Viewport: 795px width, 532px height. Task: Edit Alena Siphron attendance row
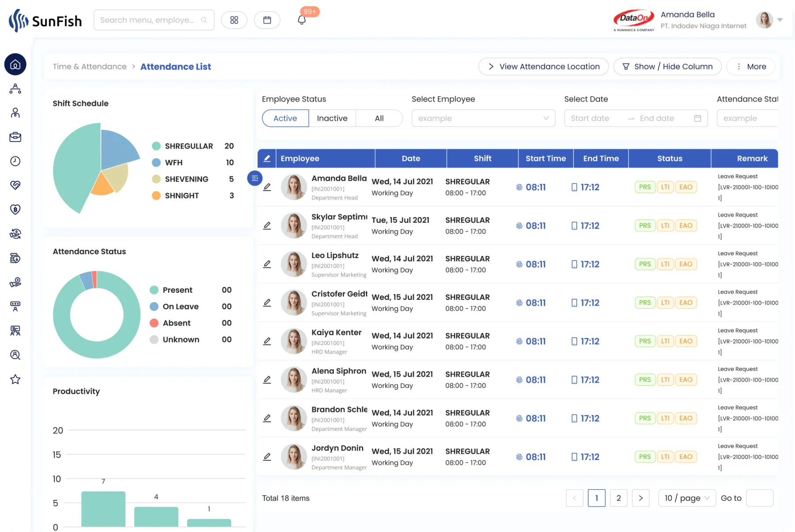267,380
